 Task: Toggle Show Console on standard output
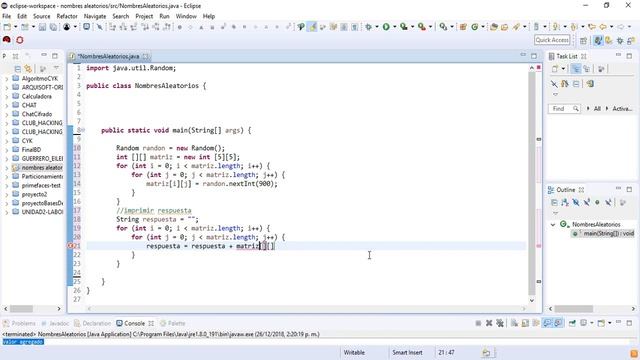click(x=547, y=323)
